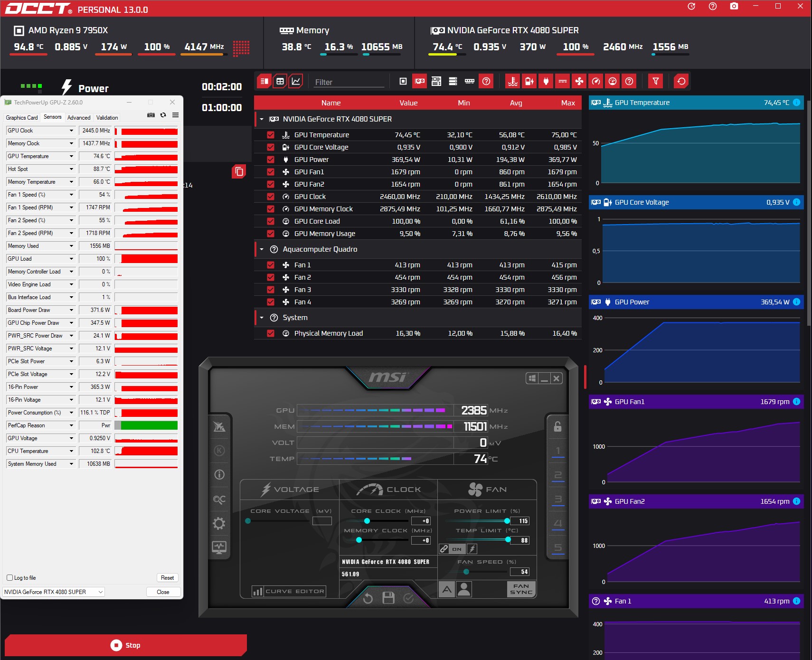The image size is (812, 660).
Task: Click GPU-Z refresh sensors icon
Action: (163, 115)
